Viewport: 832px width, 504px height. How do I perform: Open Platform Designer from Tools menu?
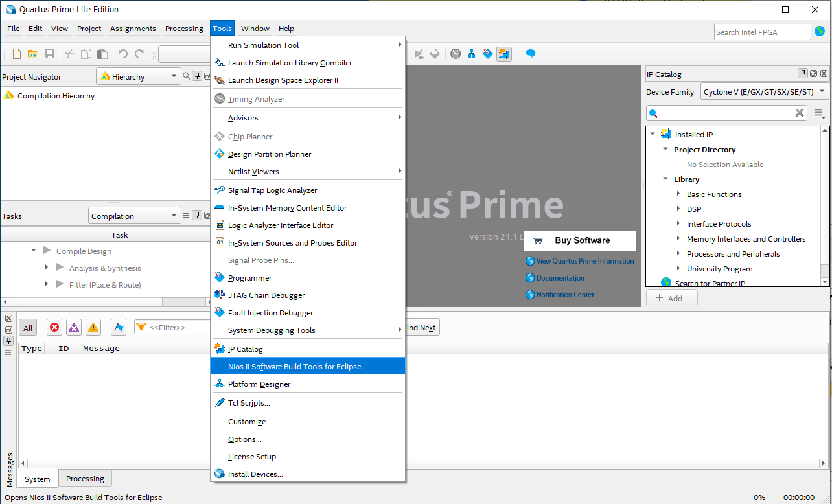tap(308, 384)
